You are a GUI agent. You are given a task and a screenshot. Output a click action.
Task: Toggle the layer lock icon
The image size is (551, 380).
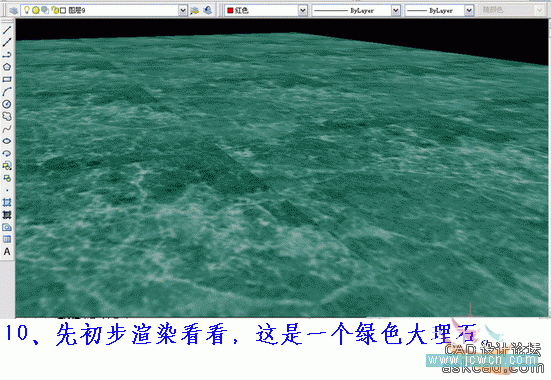coord(55,11)
